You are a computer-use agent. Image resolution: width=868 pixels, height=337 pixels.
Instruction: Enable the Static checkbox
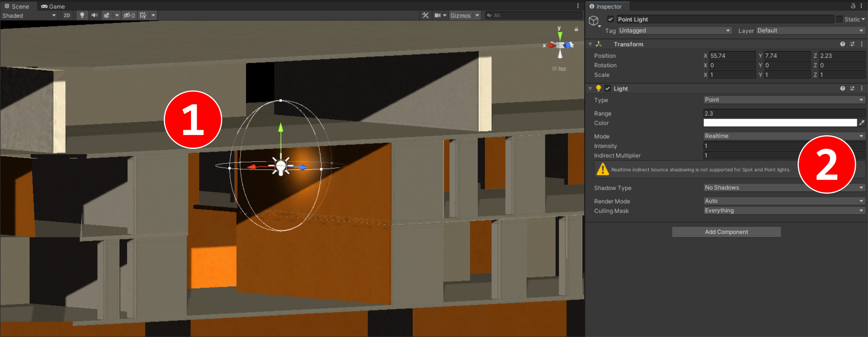click(x=839, y=19)
